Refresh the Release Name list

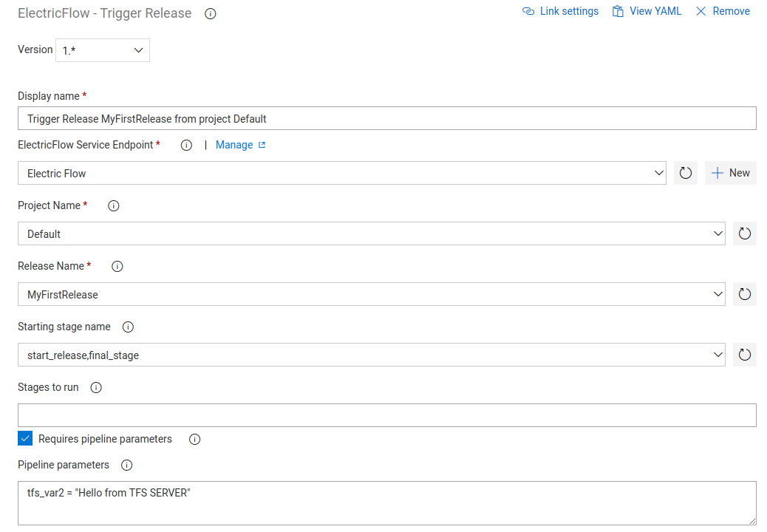(745, 294)
